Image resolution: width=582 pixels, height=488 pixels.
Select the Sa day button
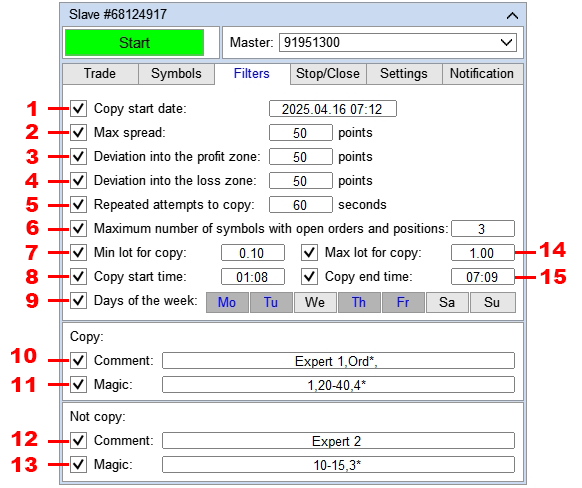point(447,302)
